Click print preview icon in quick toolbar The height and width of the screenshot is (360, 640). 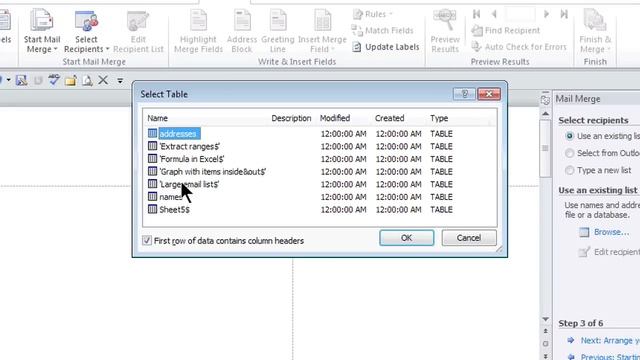click(x=87, y=80)
